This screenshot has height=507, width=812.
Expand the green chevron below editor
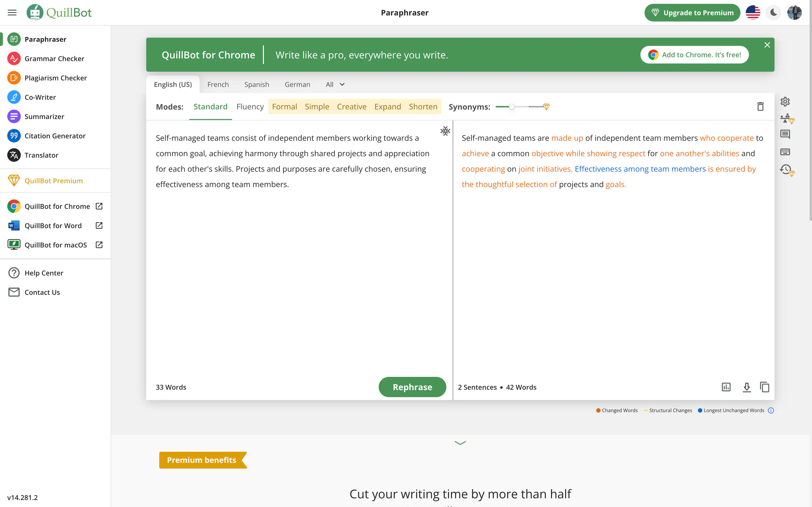click(x=460, y=443)
